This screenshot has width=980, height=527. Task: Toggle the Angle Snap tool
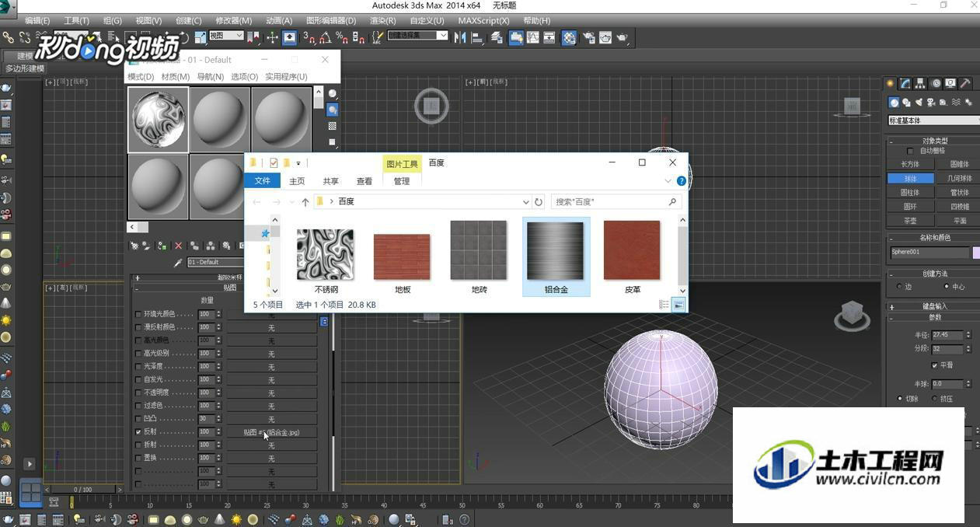tap(326, 37)
